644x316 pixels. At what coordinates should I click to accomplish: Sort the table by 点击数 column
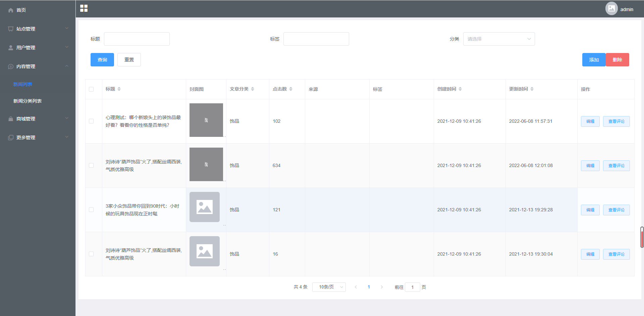click(291, 89)
